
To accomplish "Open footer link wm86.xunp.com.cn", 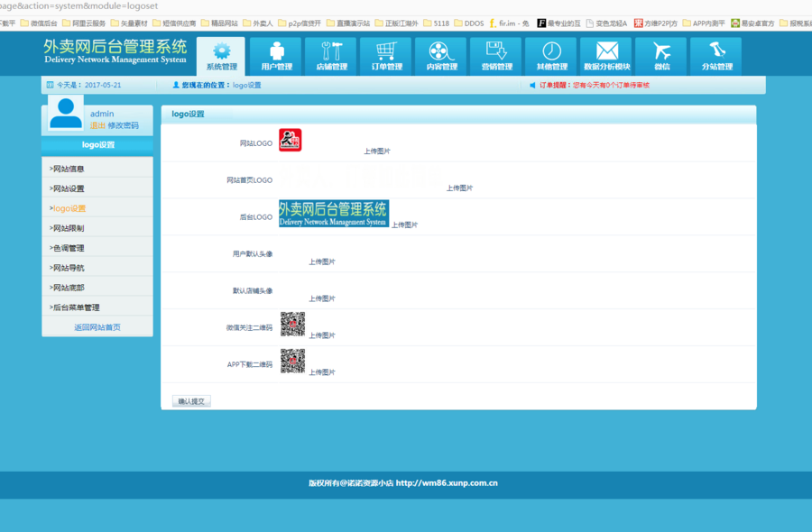I will (x=447, y=482).
